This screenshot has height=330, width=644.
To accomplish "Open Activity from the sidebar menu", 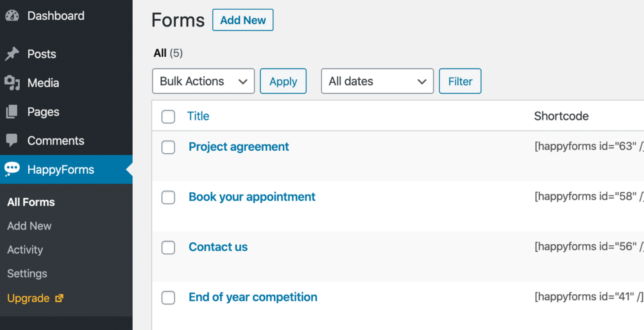I will click(25, 250).
